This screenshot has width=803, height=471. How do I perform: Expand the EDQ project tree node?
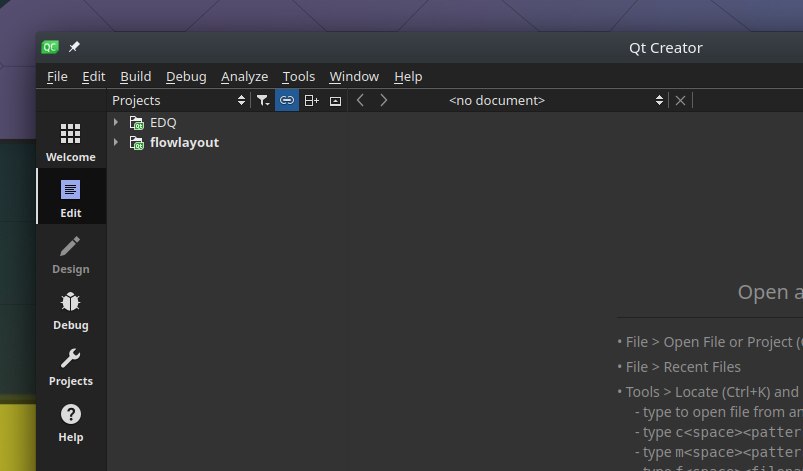116,122
